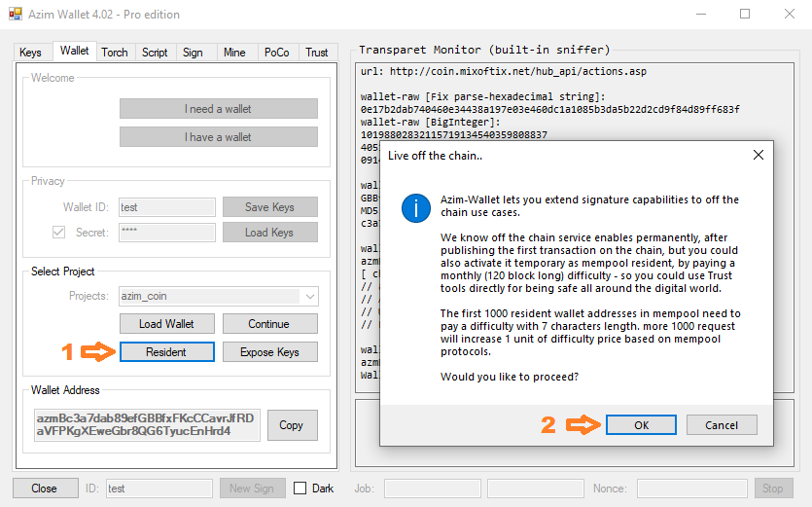Cancel the Live off the chain dialog
Image resolution: width=812 pixels, height=507 pixels.
pos(722,424)
